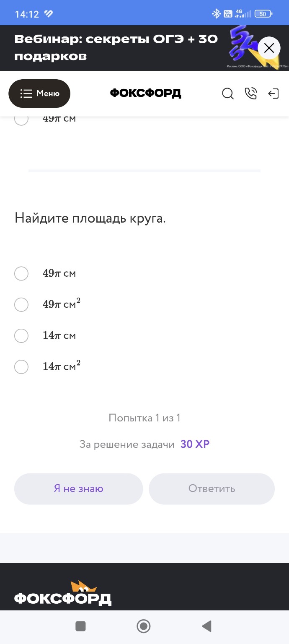Click the phone call icon in the header

251,94
